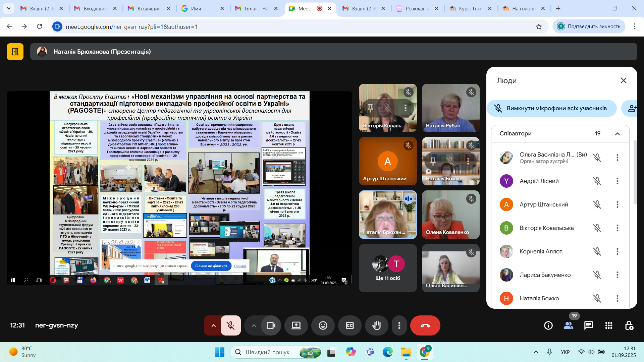The height and width of the screenshot is (362, 644).
Task: Collapse the Співавтори section
Action: [617, 134]
